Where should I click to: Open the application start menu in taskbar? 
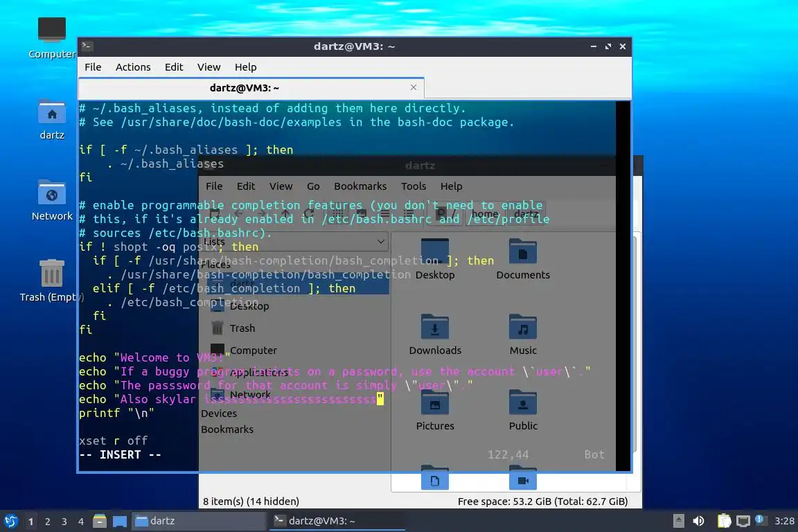click(x=10, y=521)
